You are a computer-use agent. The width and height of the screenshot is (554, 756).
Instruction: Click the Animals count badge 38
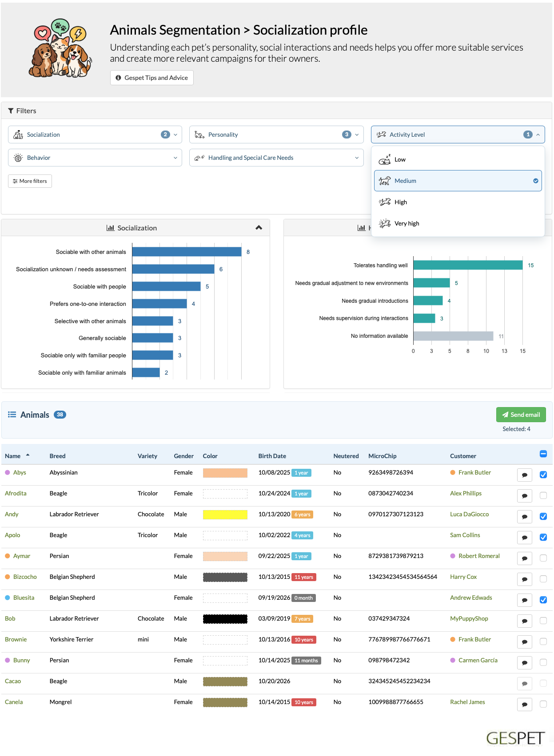(60, 415)
